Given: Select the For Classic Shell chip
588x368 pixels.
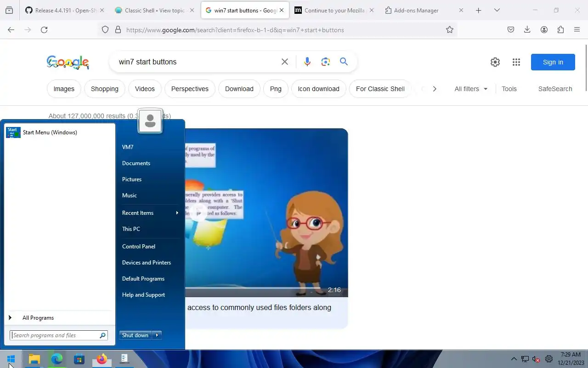Looking at the screenshot, I should coord(380,89).
